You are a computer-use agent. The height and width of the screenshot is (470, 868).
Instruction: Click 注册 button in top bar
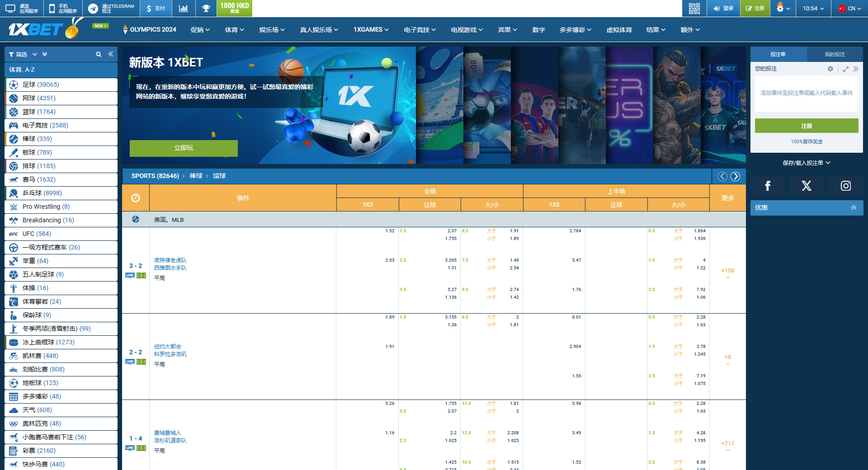click(x=755, y=8)
